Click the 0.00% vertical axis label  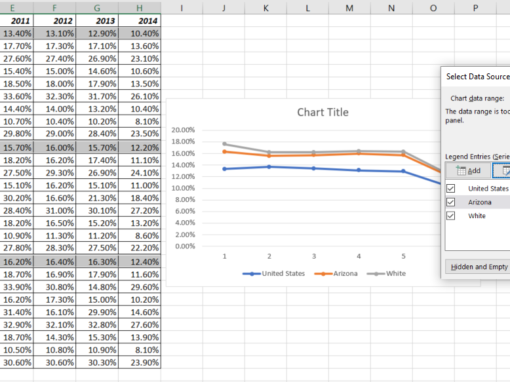pyautogui.click(x=185, y=246)
